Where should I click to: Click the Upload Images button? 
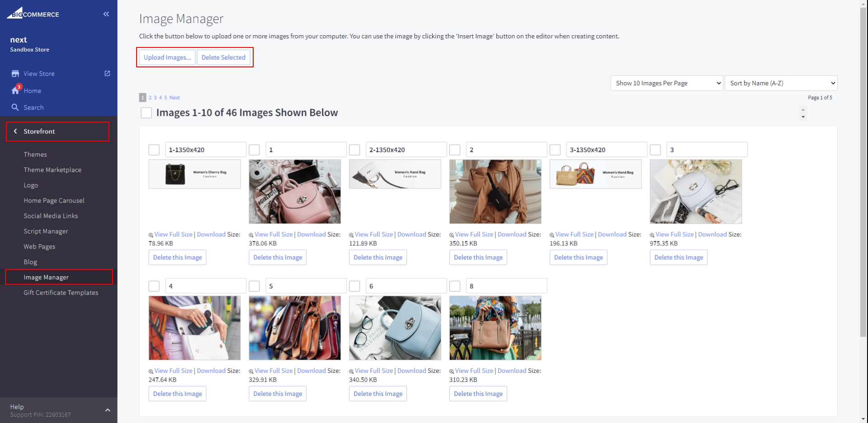167,57
